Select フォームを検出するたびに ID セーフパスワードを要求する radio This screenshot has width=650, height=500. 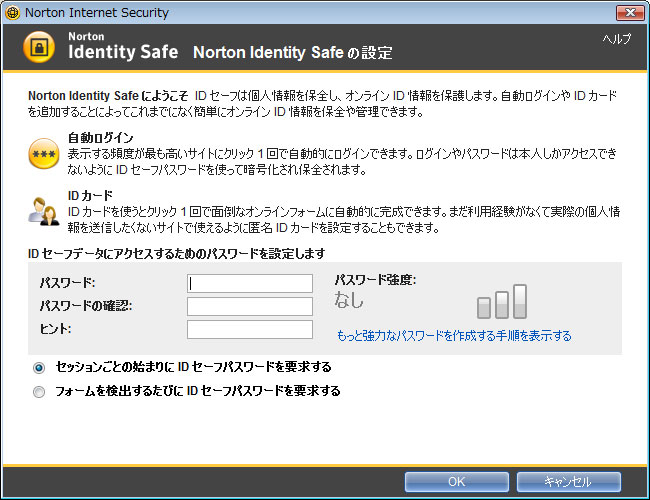(x=39, y=392)
